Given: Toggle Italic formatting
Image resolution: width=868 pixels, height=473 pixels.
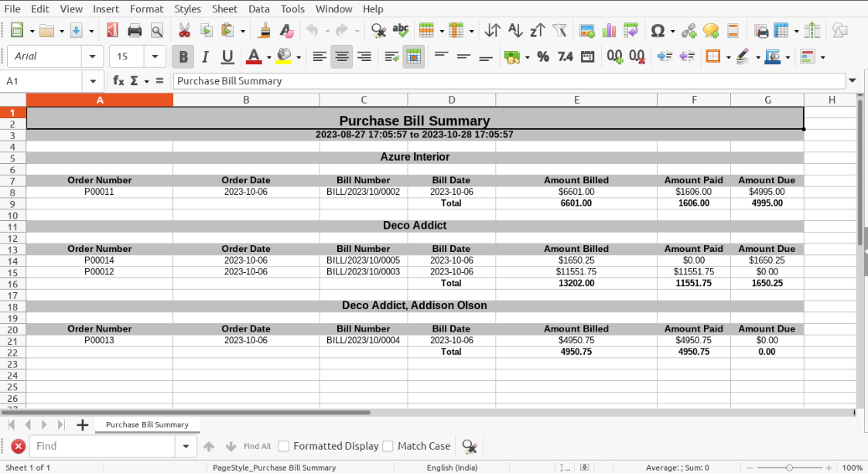Looking at the screenshot, I should coord(205,56).
